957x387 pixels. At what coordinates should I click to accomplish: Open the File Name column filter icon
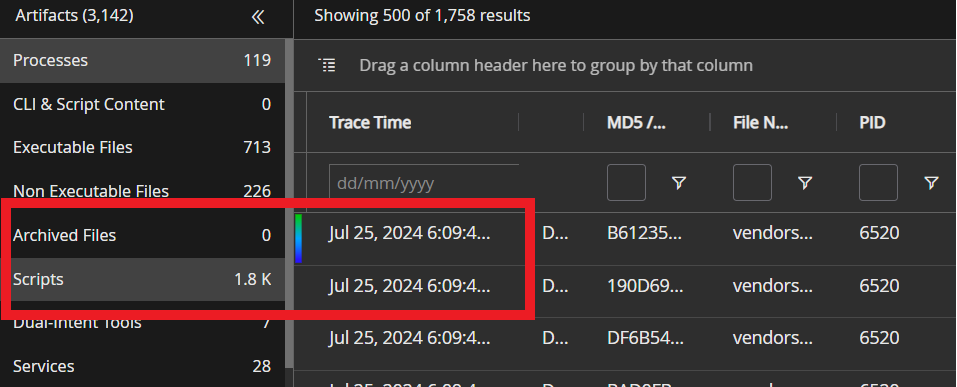[805, 183]
